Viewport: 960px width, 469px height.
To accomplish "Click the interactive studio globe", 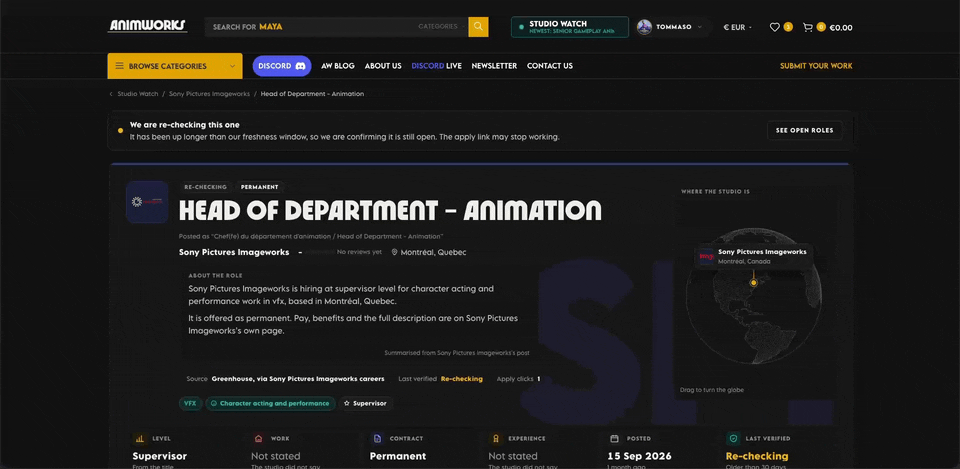I will (x=753, y=296).
